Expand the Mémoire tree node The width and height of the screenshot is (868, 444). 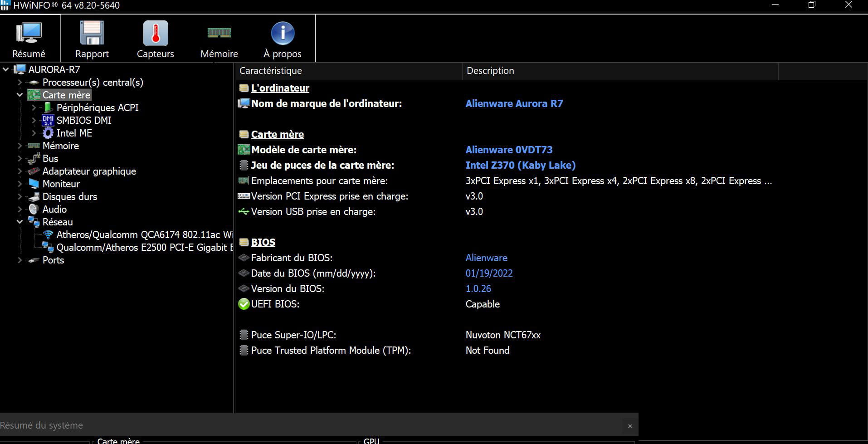(20, 146)
